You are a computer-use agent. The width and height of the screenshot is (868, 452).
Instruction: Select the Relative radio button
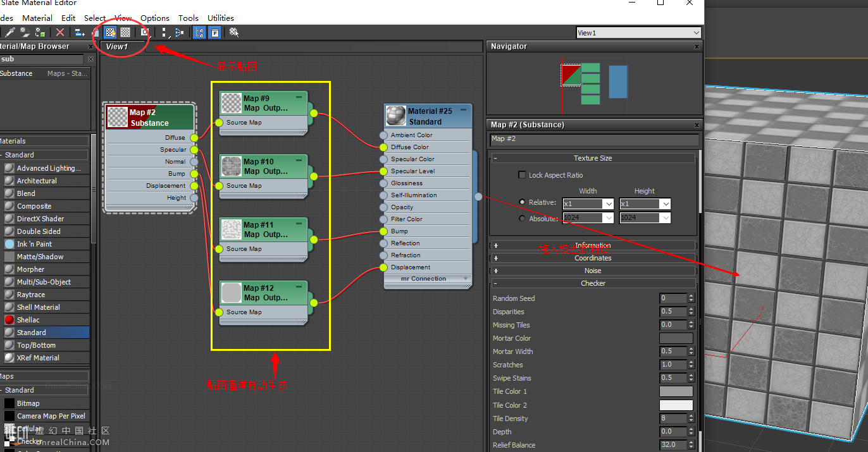[522, 202]
